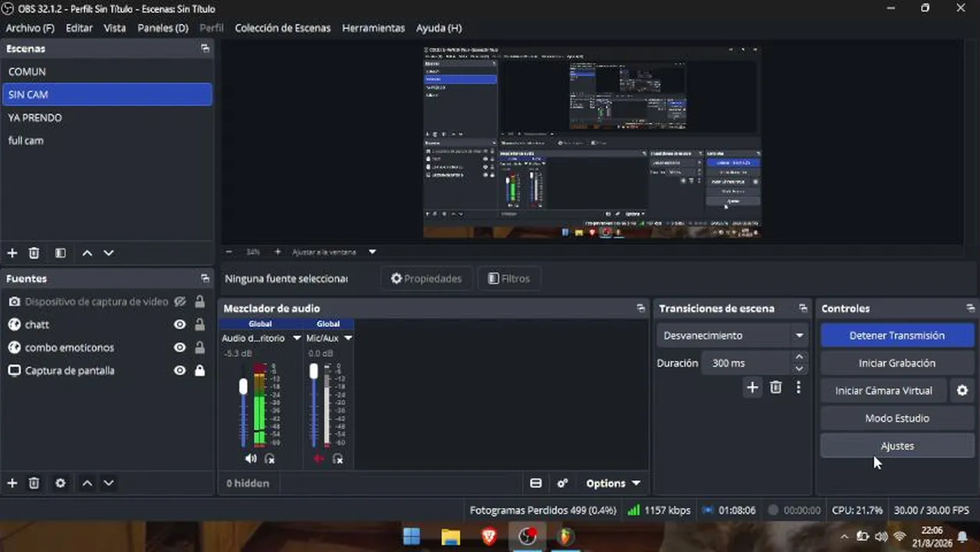This screenshot has height=552, width=980.
Task: Add a new scene with plus icon in Escenas
Action: tap(12, 253)
